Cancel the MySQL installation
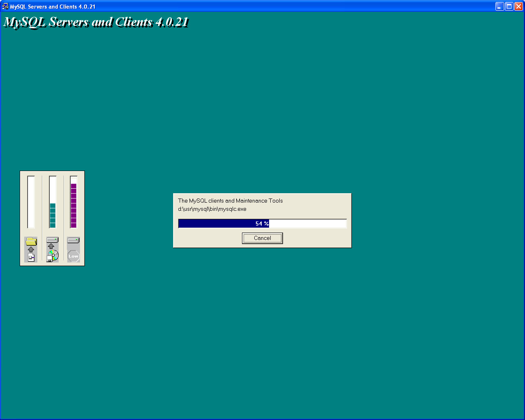Screen dimensions: 525x420 pyautogui.click(x=262, y=238)
